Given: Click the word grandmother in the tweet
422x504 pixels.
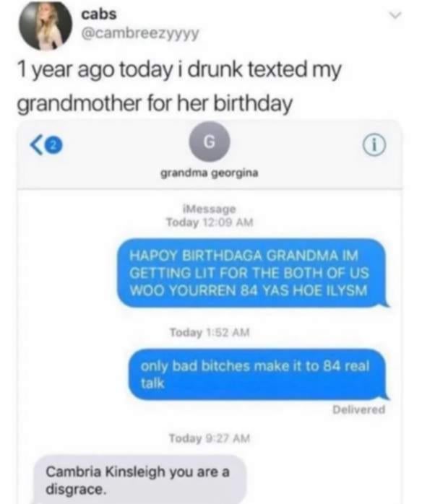Looking at the screenshot, I should [x=79, y=103].
